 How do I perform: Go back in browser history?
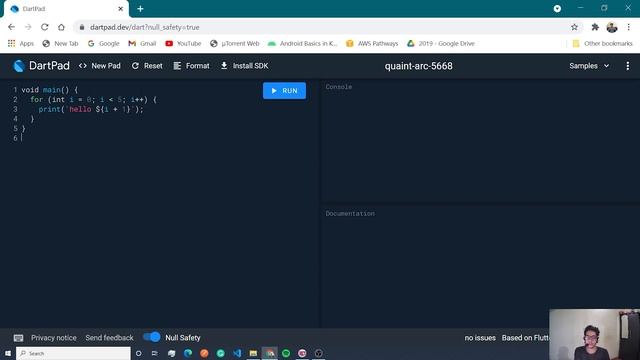coord(11,27)
